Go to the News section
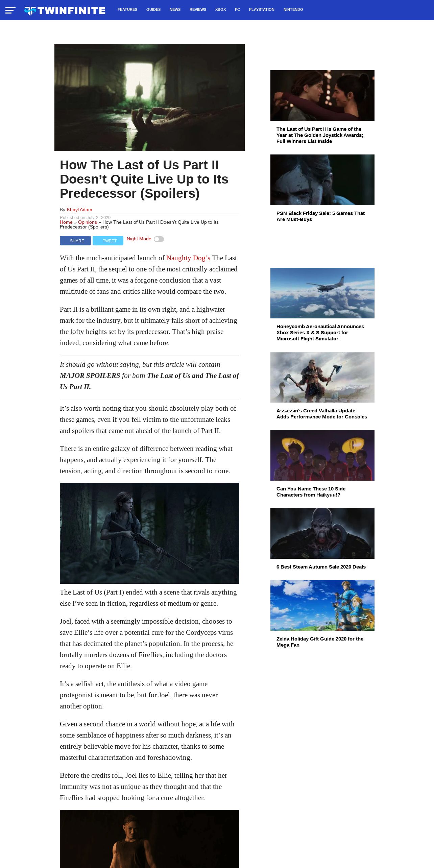Image resolution: width=434 pixels, height=868 pixels. [175, 9]
